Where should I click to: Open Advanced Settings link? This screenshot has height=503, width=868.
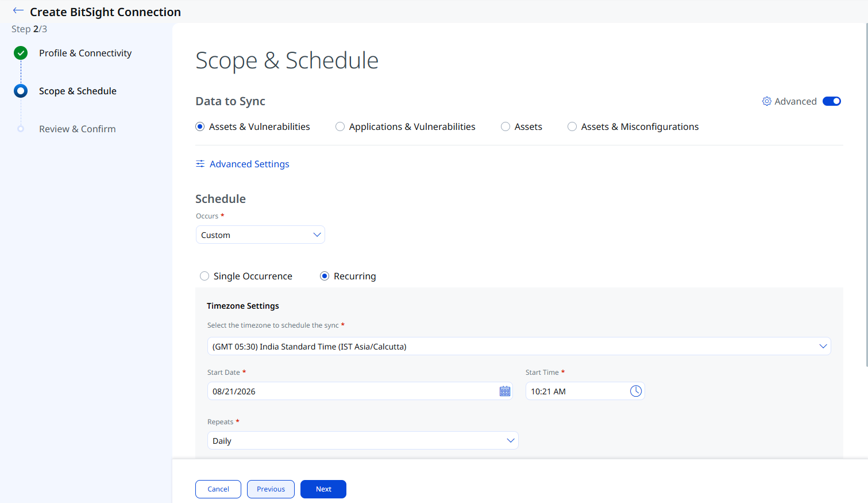(x=249, y=164)
